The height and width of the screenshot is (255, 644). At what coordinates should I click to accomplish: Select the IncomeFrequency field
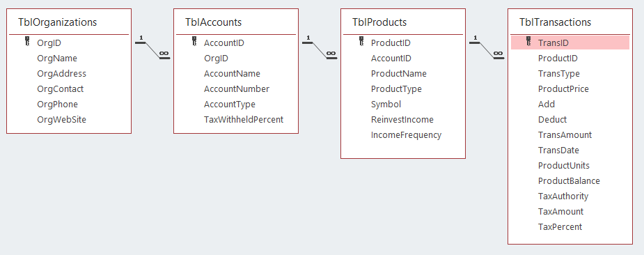click(x=406, y=135)
